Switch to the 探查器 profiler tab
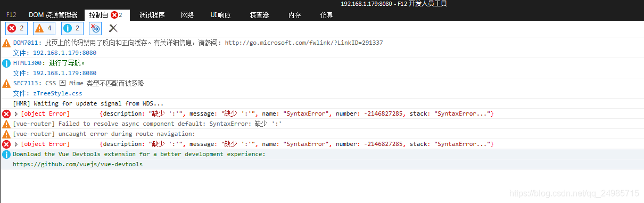Viewport: 644px width, 203px height. coord(259,15)
